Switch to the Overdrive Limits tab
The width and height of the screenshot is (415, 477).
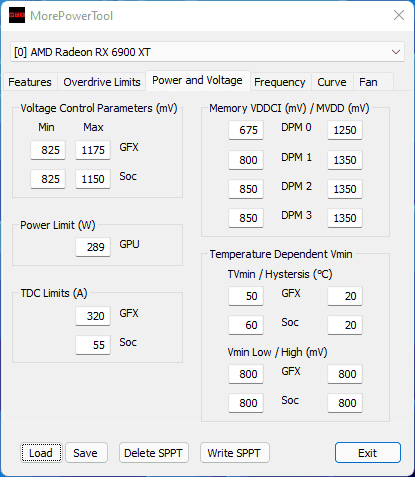point(102,82)
